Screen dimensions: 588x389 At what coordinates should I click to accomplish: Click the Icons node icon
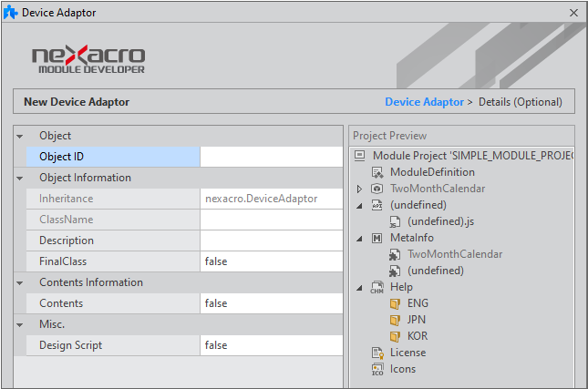(x=377, y=369)
